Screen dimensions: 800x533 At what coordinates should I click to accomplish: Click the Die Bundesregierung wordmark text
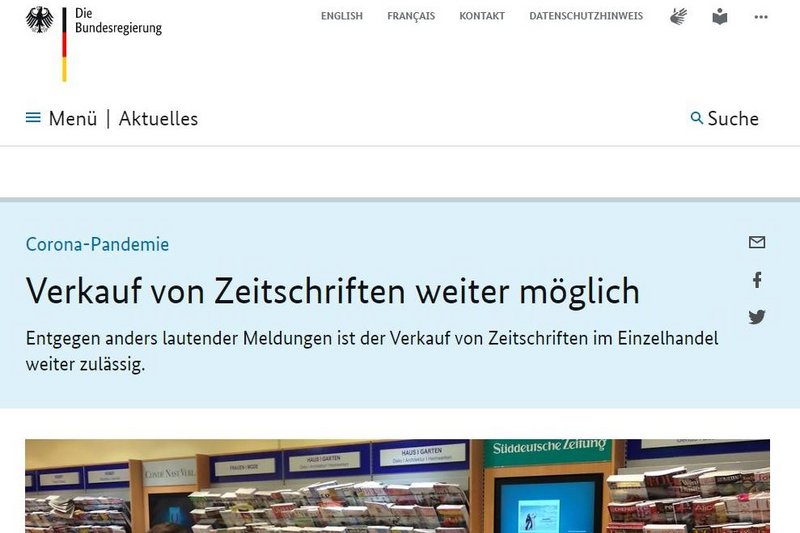pos(118,21)
